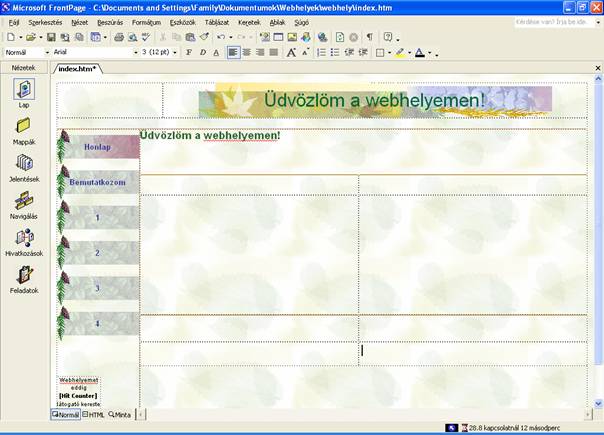Click the Italic formatting icon
Viewport: 604px width, 435px height.
pyautogui.click(x=202, y=52)
